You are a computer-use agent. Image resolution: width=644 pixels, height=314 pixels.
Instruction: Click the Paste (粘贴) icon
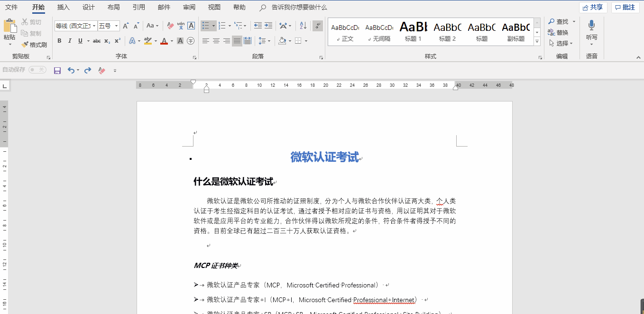[9, 26]
